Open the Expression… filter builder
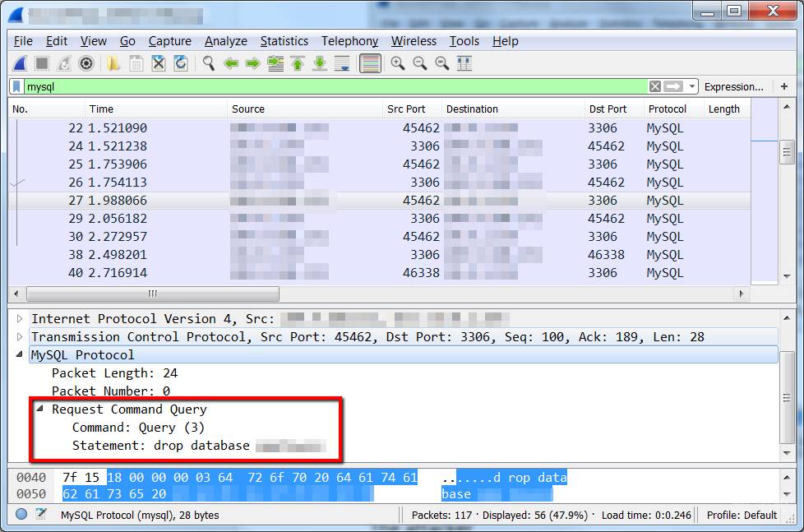 (x=734, y=86)
